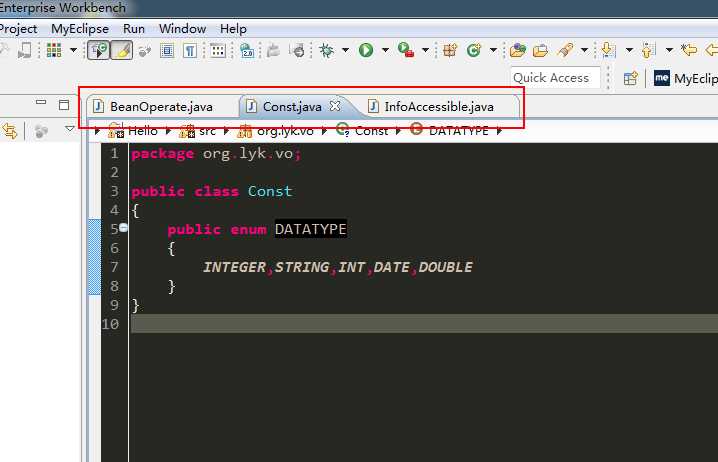Minimize the left side view panel
The height and width of the screenshot is (462, 718).
pyautogui.click(x=41, y=103)
